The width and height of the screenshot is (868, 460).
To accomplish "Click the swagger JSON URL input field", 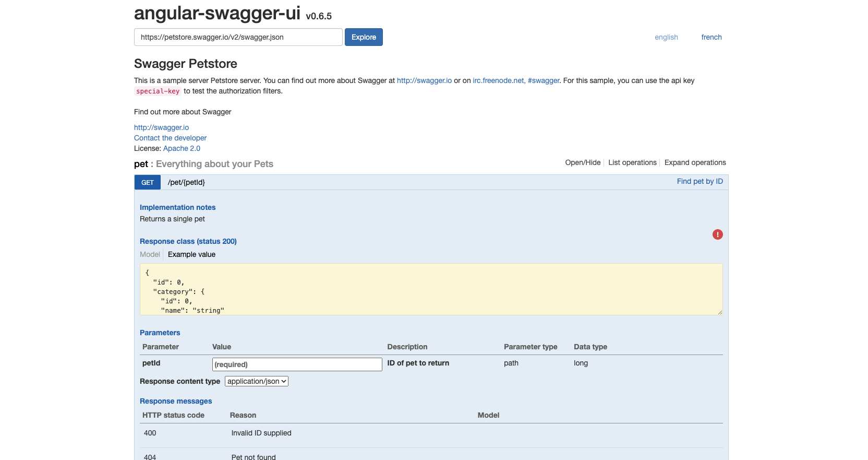I will (238, 37).
